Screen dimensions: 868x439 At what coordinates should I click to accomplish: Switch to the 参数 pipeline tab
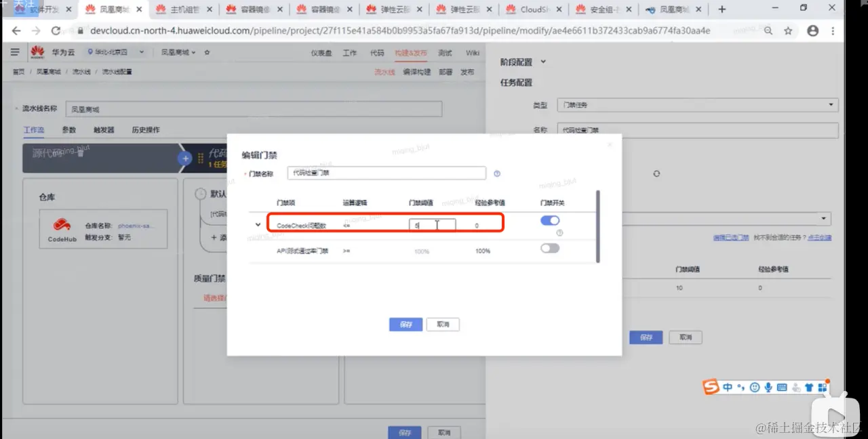(x=69, y=130)
